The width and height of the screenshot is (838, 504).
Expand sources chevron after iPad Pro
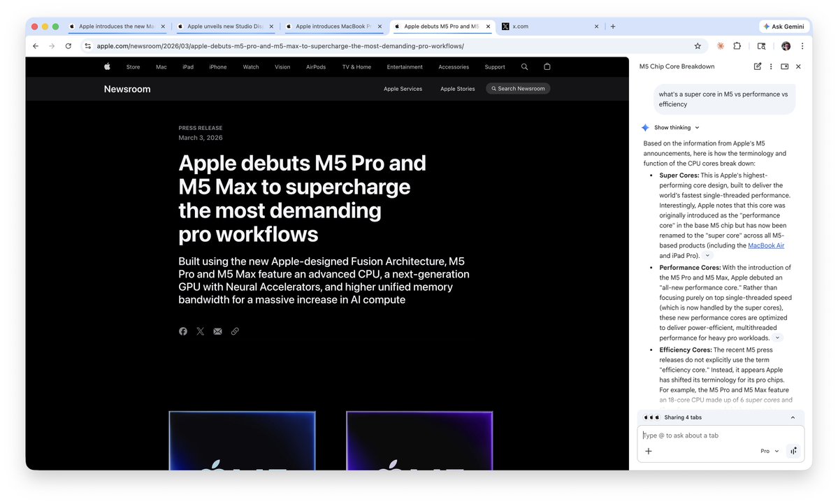707,255
